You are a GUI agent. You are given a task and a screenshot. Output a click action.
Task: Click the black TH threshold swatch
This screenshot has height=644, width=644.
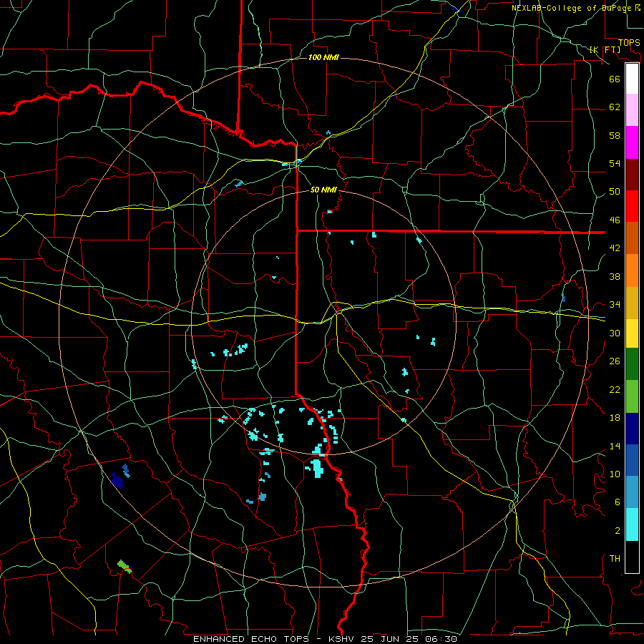632,557
